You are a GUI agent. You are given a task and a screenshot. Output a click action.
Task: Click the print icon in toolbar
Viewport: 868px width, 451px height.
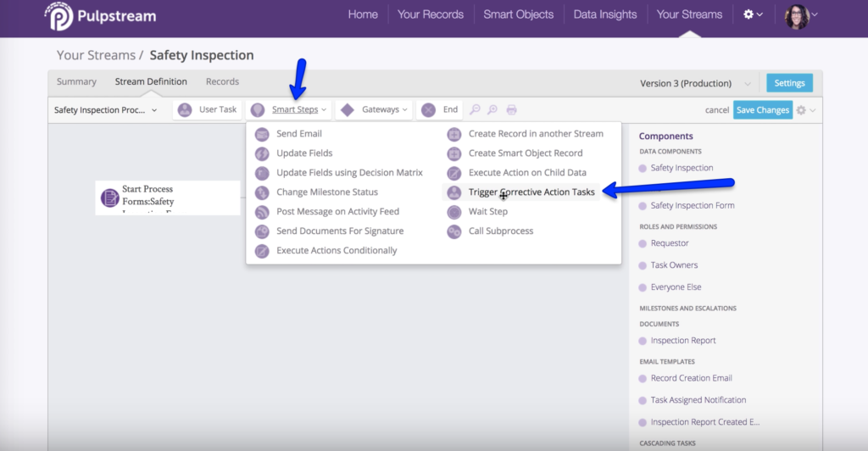coord(511,109)
